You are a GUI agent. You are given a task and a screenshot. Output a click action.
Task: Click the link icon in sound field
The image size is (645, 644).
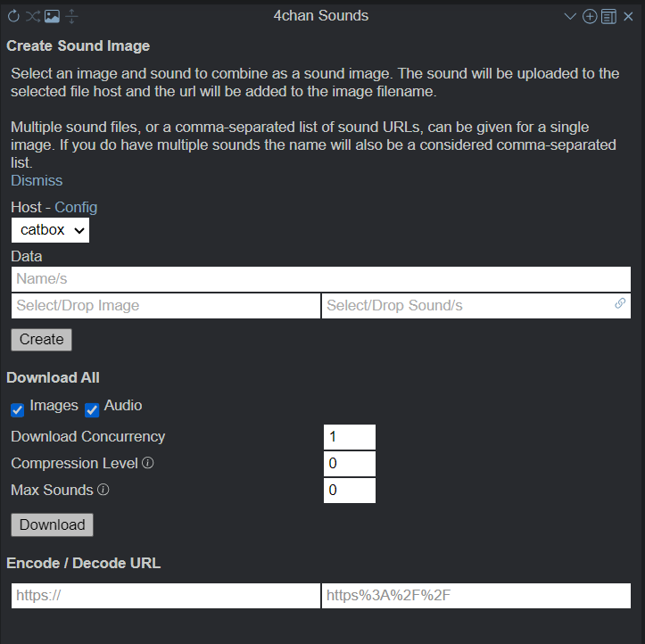pyautogui.click(x=619, y=303)
